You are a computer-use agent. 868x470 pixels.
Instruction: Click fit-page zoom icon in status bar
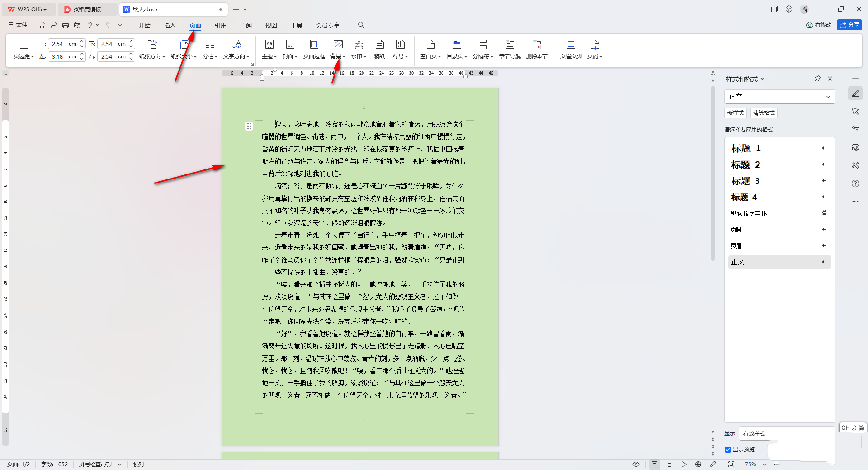731,465
